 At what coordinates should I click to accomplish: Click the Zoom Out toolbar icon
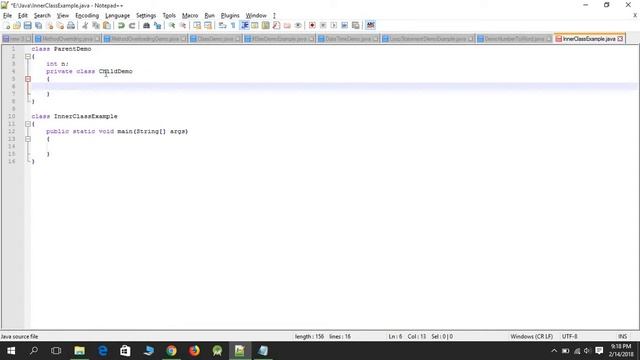point(183,25)
